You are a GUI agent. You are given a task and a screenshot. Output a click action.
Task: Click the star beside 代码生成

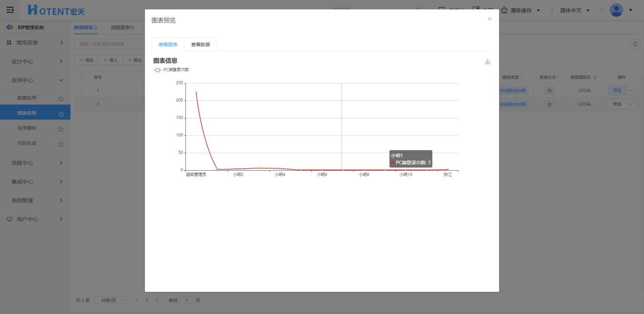[x=61, y=144]
